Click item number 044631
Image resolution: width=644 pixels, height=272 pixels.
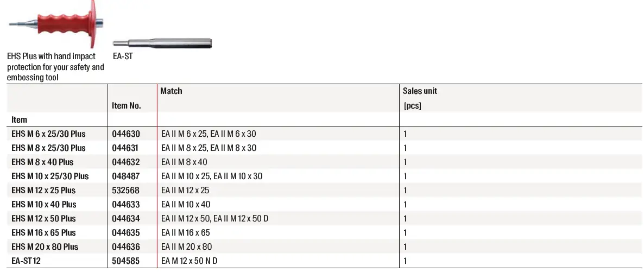click(x=126, y=148)
